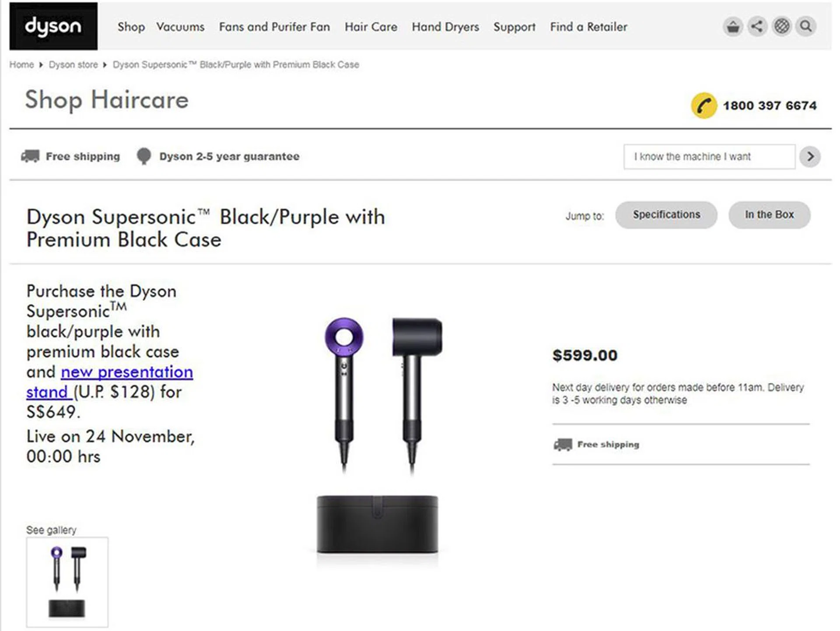Open the shopping basket icon

click(x=733, y=27)
